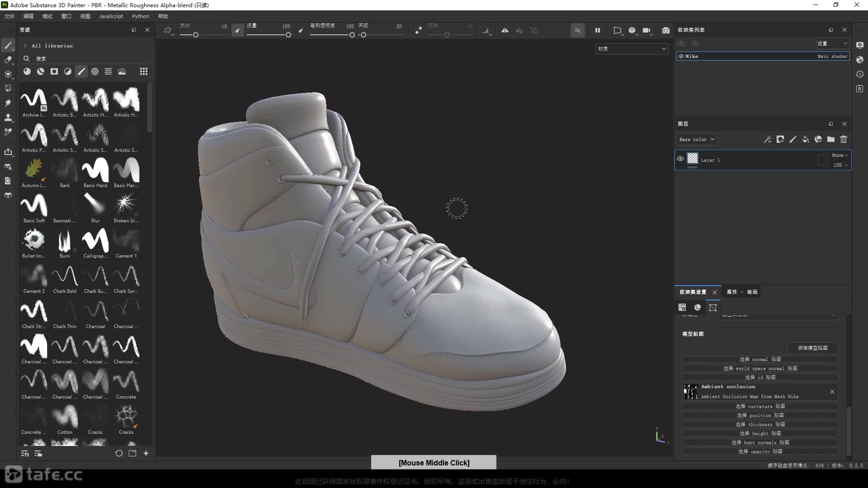This screenshot has width=868, height=488.
Task: Filter assets by environment maps icon
Action: pyautogui.click(x=122, y=71)
